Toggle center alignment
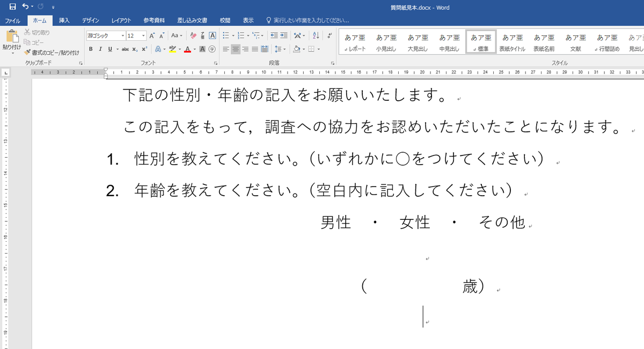 [235, 49]
